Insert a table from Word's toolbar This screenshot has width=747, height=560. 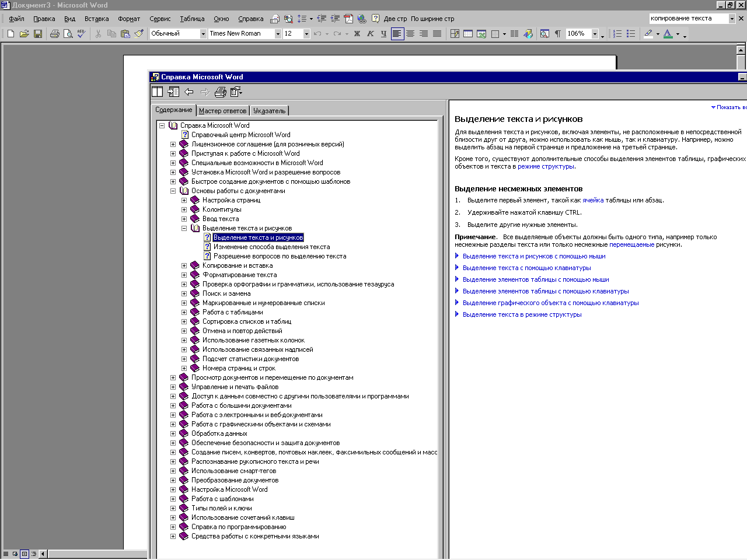(468, 34)
